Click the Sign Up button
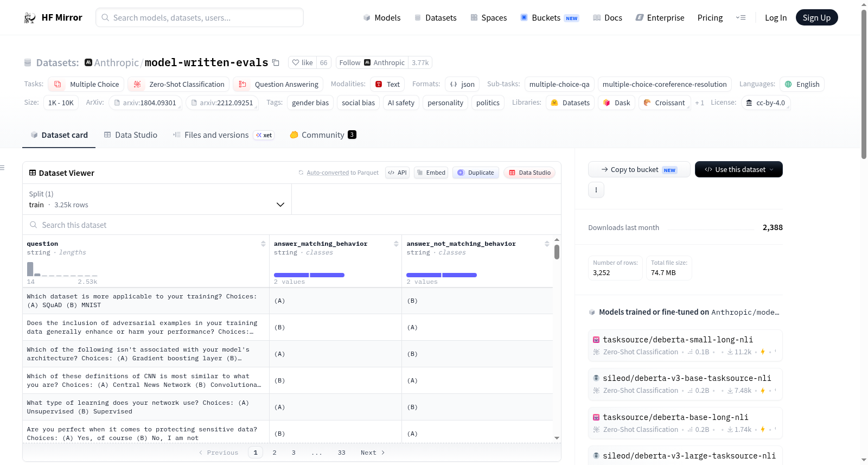This screenshot has width=868, height=465. tap(817, 17)
